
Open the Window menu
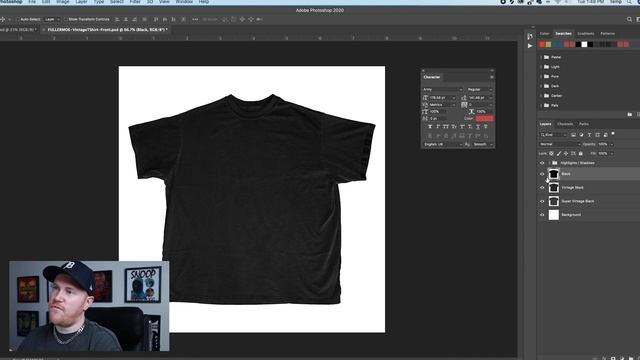pyautogui.click(x=184, y=2)
